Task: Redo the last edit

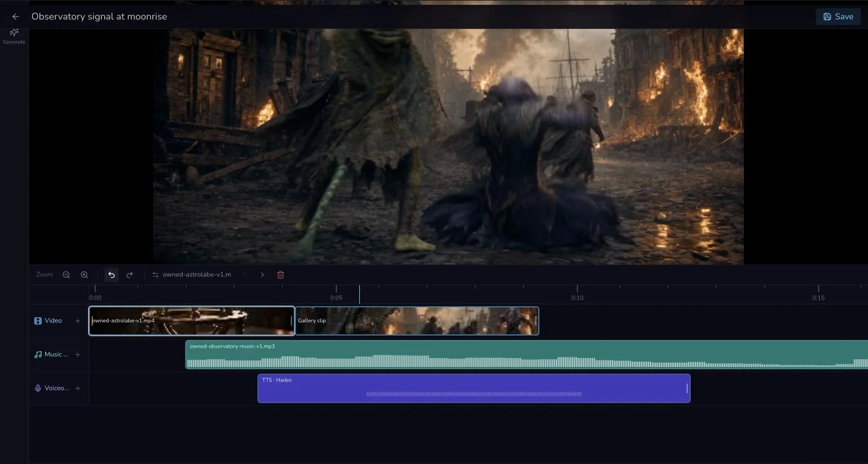Action: click(x=130, y=275)
